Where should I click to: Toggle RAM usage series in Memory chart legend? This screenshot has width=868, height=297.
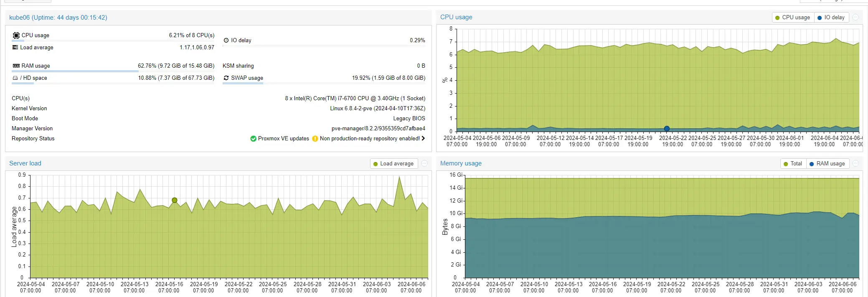pyautogui.click(x=827, y=164)
